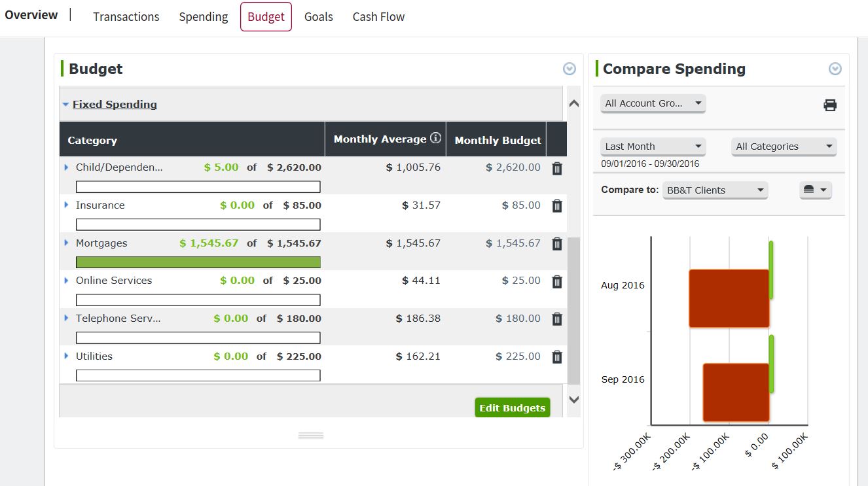Click the Aug 2016 red spending bar

click(729, 298)
